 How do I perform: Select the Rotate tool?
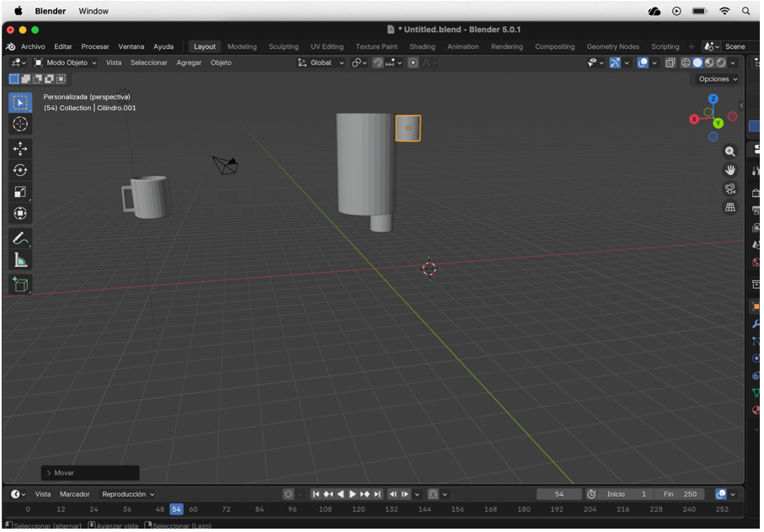tap(20, 170)
